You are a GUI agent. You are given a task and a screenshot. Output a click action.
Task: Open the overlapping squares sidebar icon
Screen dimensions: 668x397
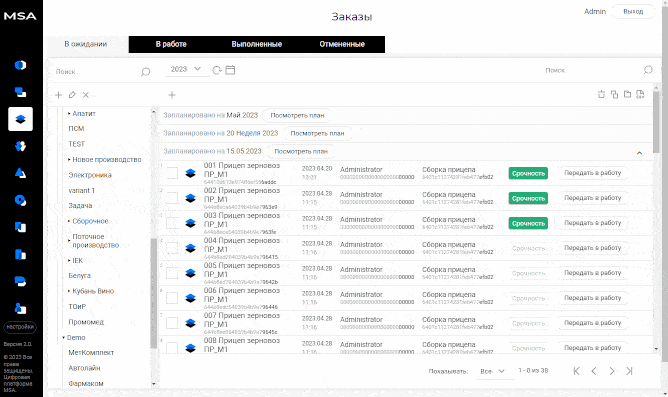pyautogui.click(x=20, y=92)
